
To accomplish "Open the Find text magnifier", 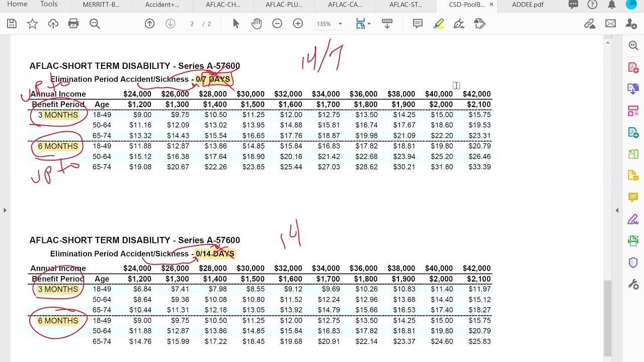I will 95,24.
